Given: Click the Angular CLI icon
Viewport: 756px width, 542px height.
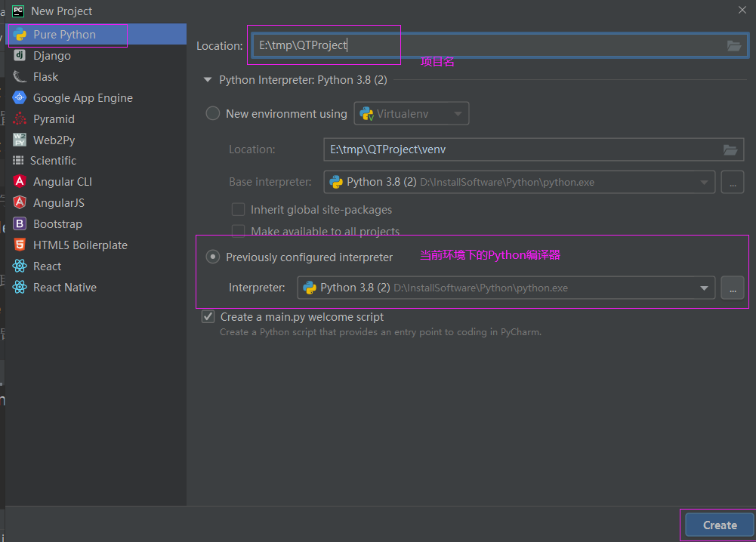Looking at the screenshot, I should [20, 182].
